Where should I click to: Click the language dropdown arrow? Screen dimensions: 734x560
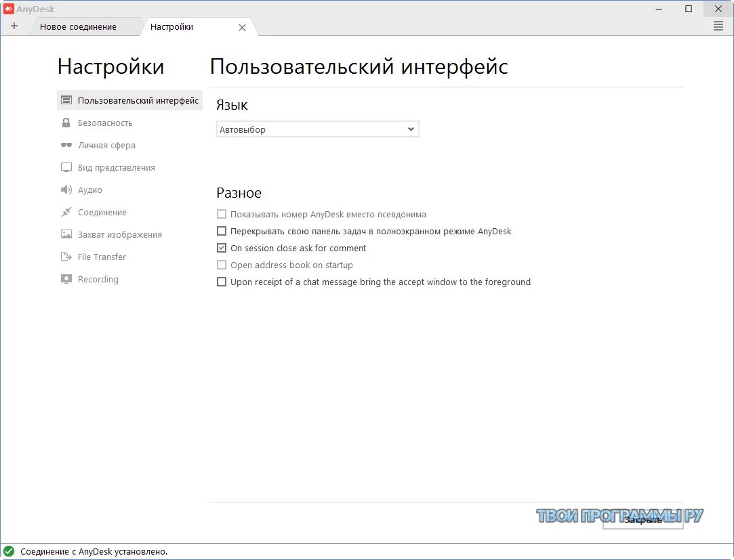pyautogui.click(x=411, y=129)
